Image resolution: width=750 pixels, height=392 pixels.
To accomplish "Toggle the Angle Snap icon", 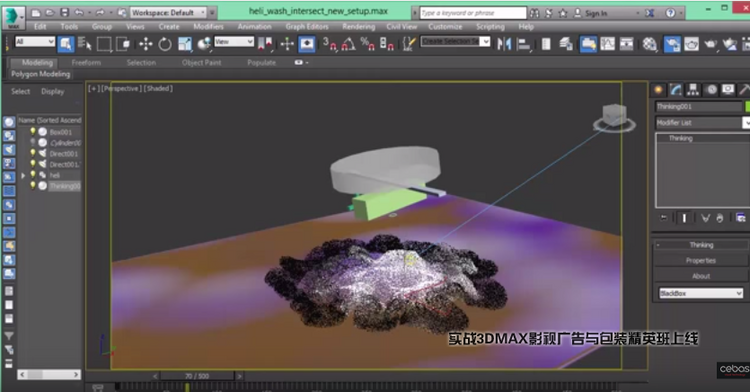I will (348, 44).
